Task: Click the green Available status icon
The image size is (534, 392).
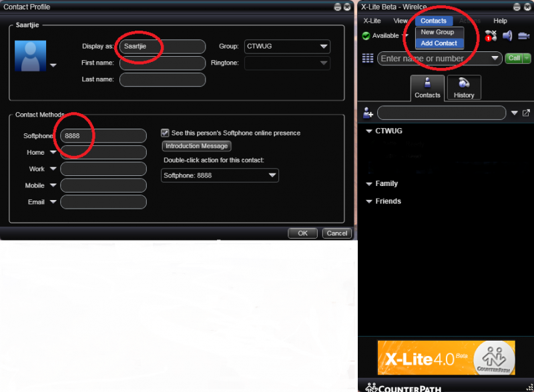Action: coord(366,36)
